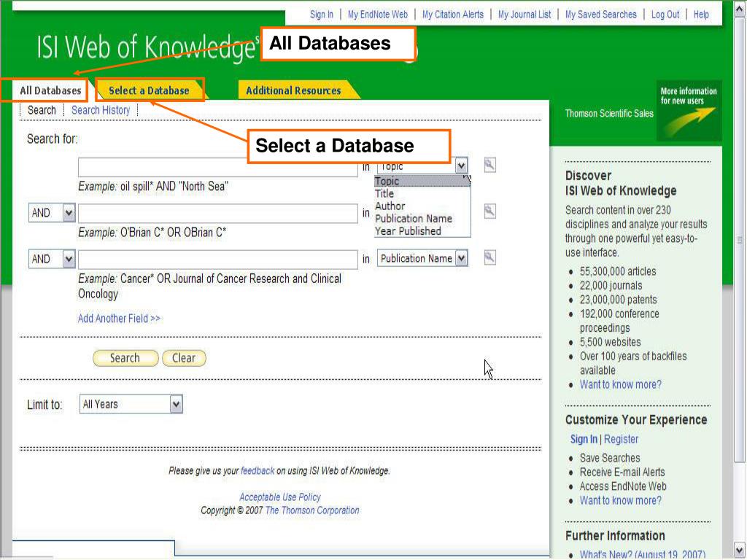Click the Register link

tap(621, 439)
